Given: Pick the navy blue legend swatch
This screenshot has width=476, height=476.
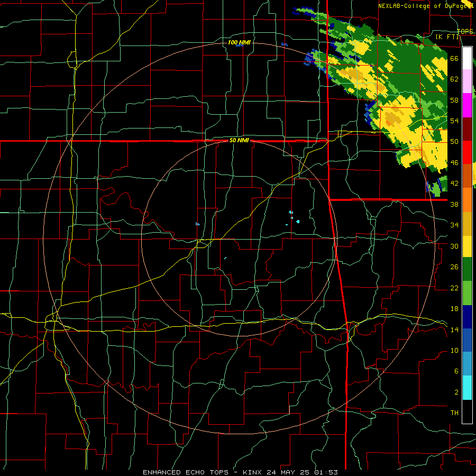Looking at the screenshot, I should pos(467,317).
